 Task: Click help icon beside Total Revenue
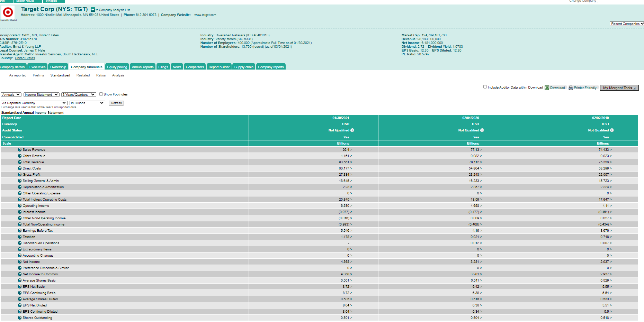tap(20, 162)
